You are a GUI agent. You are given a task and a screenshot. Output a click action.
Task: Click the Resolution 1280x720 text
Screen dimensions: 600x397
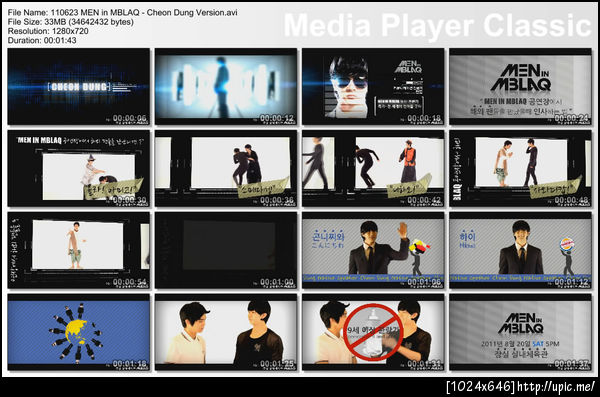coord(48,31)
